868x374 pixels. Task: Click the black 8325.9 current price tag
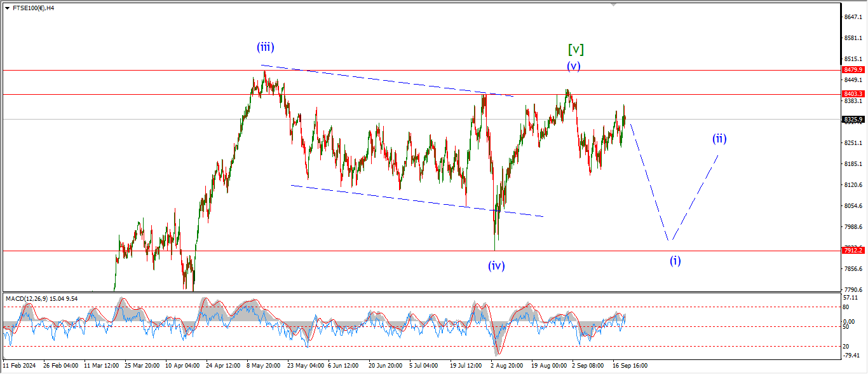pyautogui.click(x=853, y=119)
